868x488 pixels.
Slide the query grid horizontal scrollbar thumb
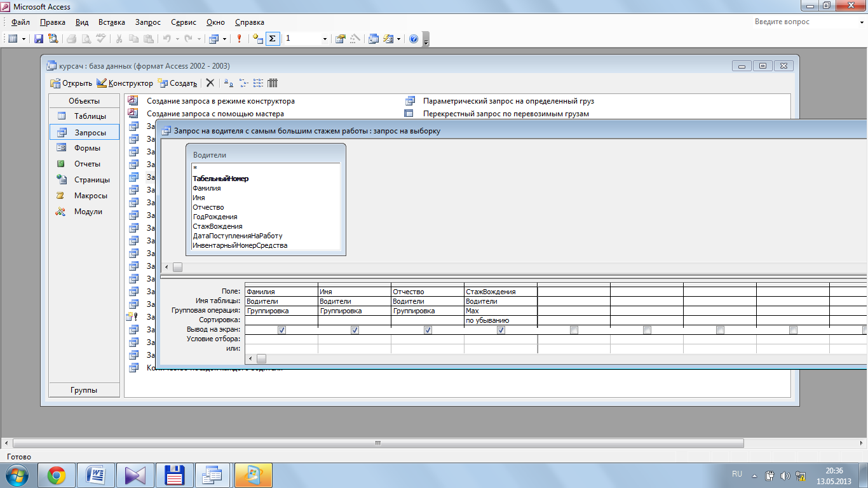click(261, 359)
